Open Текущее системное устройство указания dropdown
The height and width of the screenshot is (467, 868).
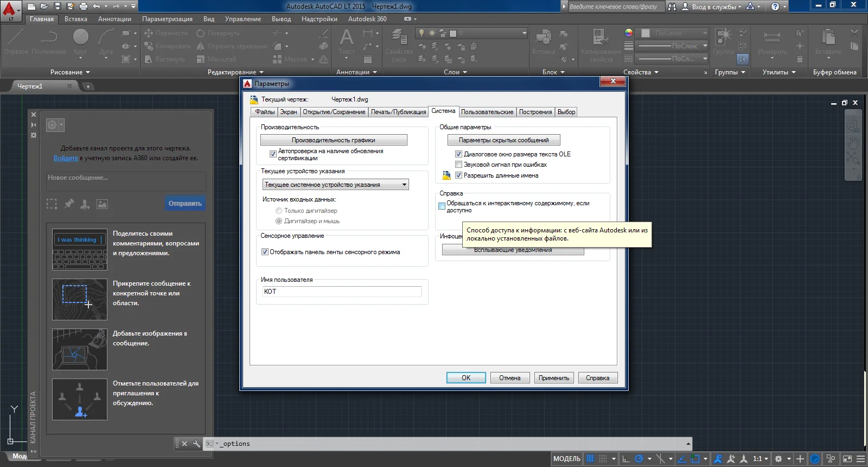click(x=335, y=185)
